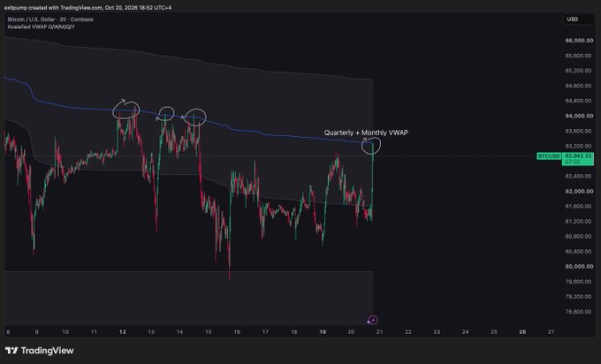Click the 85,200.00 price axis label
601x364 pixels.
coord(579,71)
